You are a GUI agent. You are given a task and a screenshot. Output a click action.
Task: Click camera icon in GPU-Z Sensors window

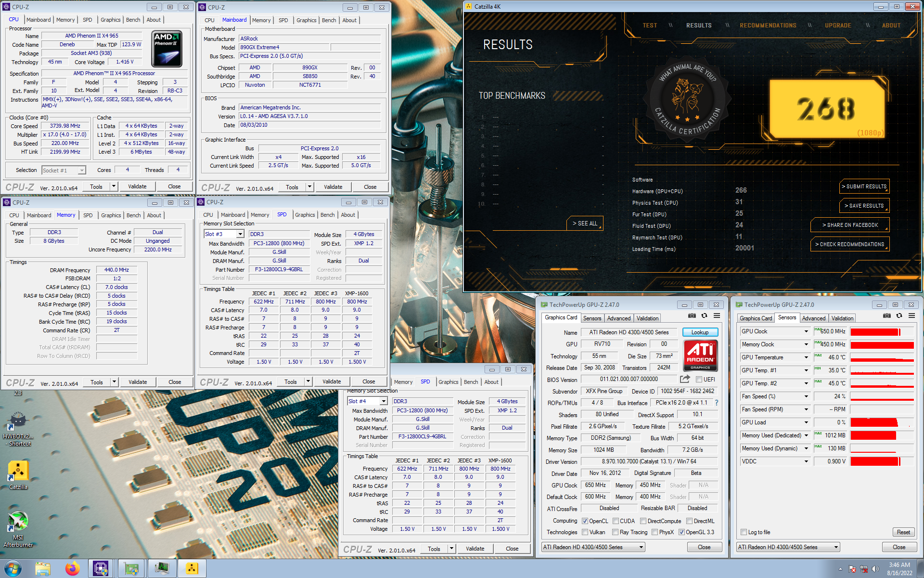886,316
